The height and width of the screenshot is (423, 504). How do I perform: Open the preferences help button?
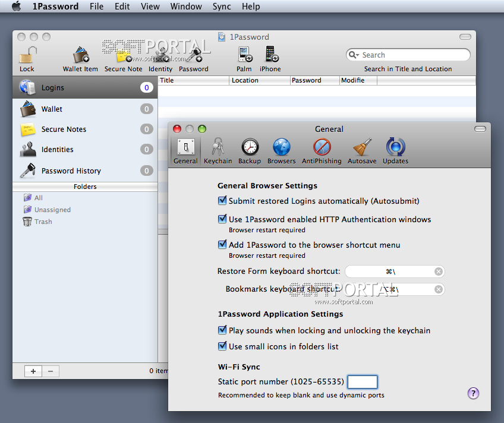(473, 393)
